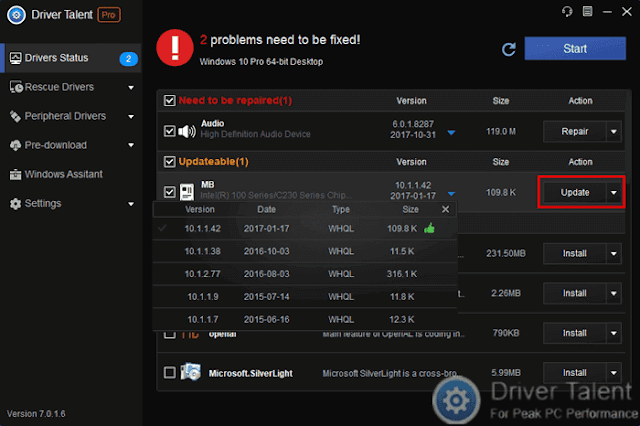Click the refresh scan icon
The width and height of the screenshot is (640, 426).
point(509,49)
